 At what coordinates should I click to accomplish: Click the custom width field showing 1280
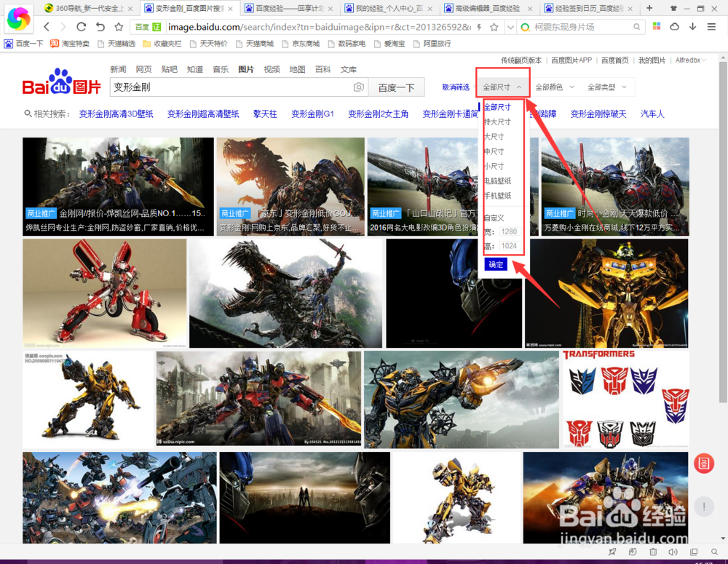(x=509, y=231)
